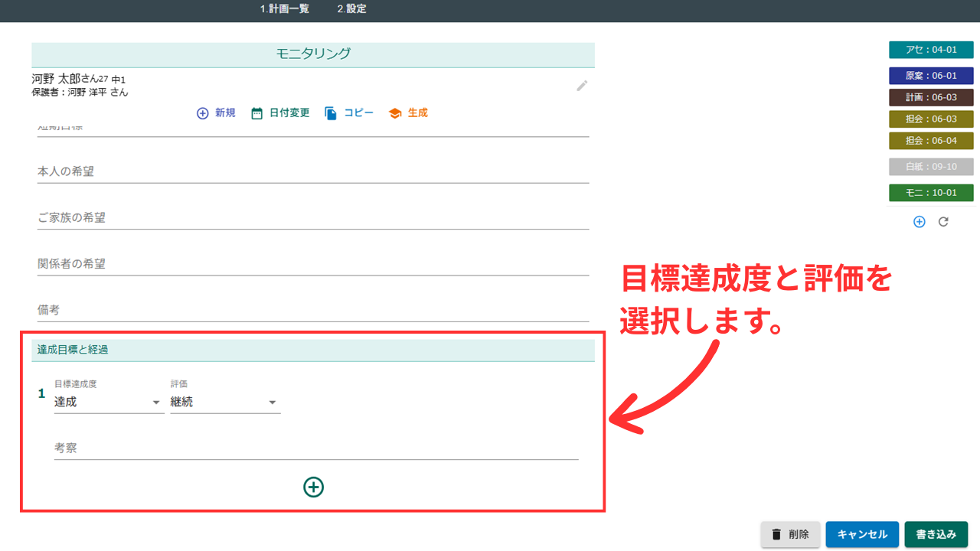Click the 考察 input field
Image resolution: width=980 pixels, height=551 pixels.
[x=315, y=448]
